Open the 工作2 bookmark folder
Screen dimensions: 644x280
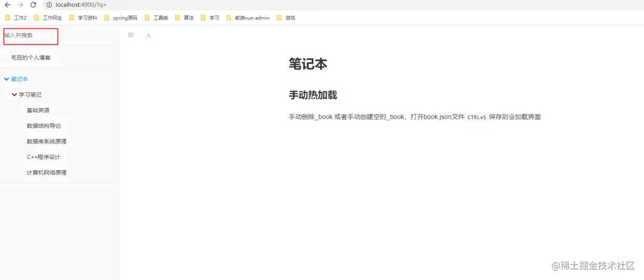[16, 18]
